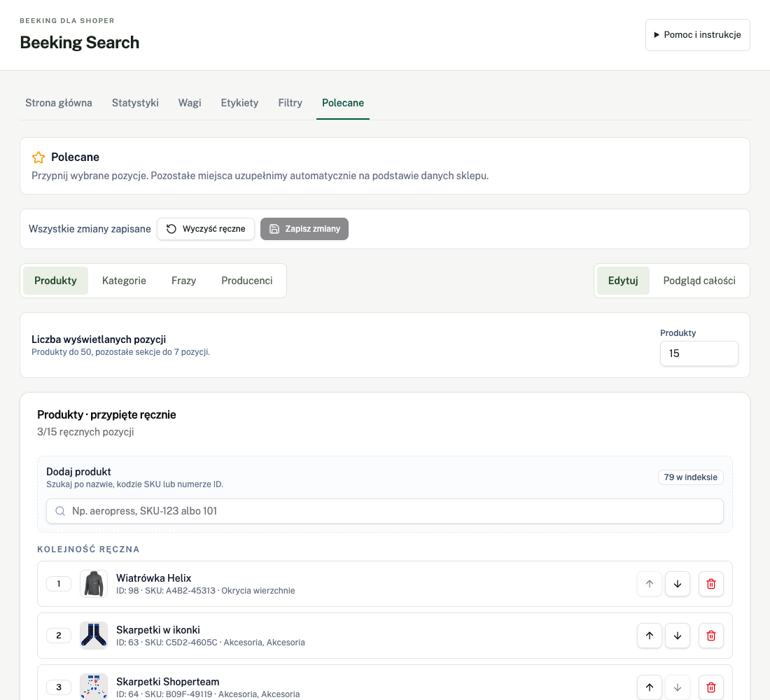Select the Polecane tab
This screenshot has height=700, width=770.
343,103
